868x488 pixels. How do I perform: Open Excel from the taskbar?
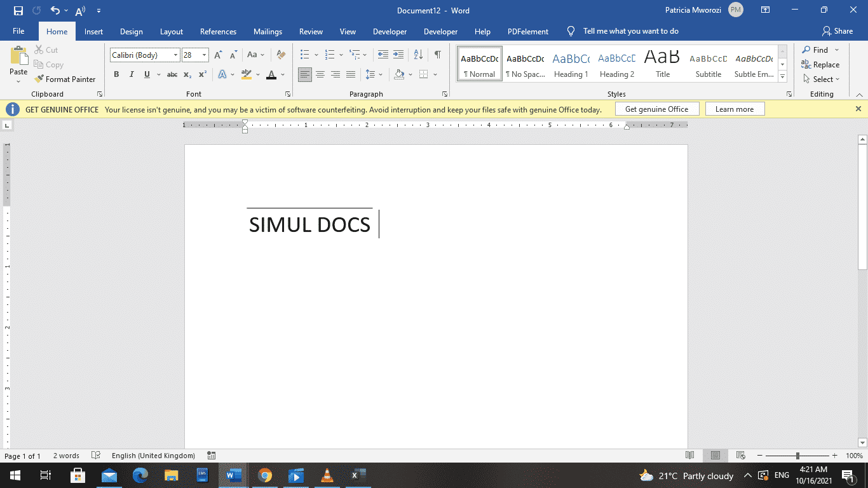[358, 475]
